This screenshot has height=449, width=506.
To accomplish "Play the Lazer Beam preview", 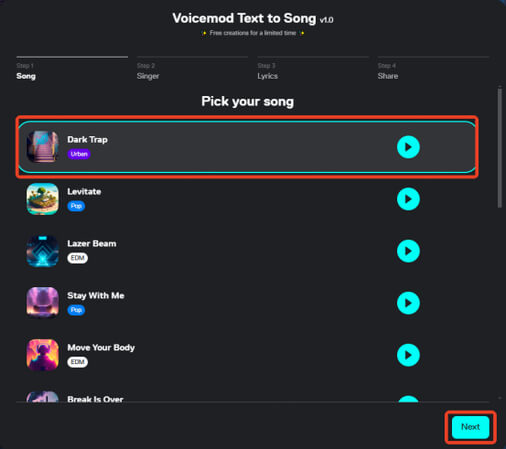I will pos(408,251).
